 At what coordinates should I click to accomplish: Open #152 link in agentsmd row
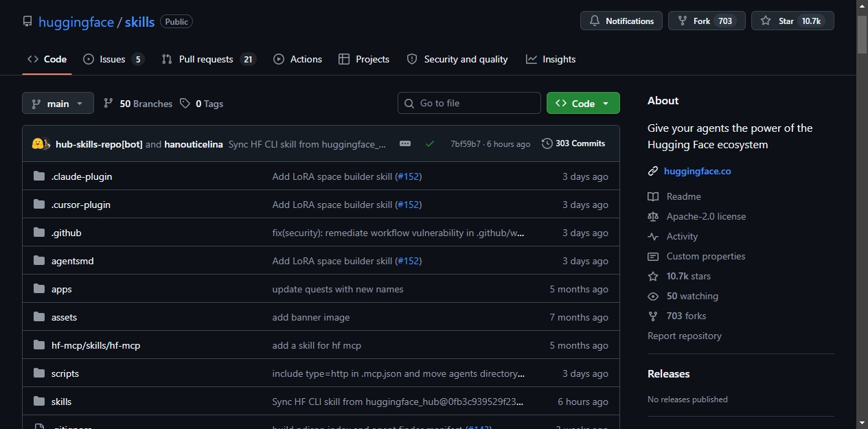tap(408, 261)
